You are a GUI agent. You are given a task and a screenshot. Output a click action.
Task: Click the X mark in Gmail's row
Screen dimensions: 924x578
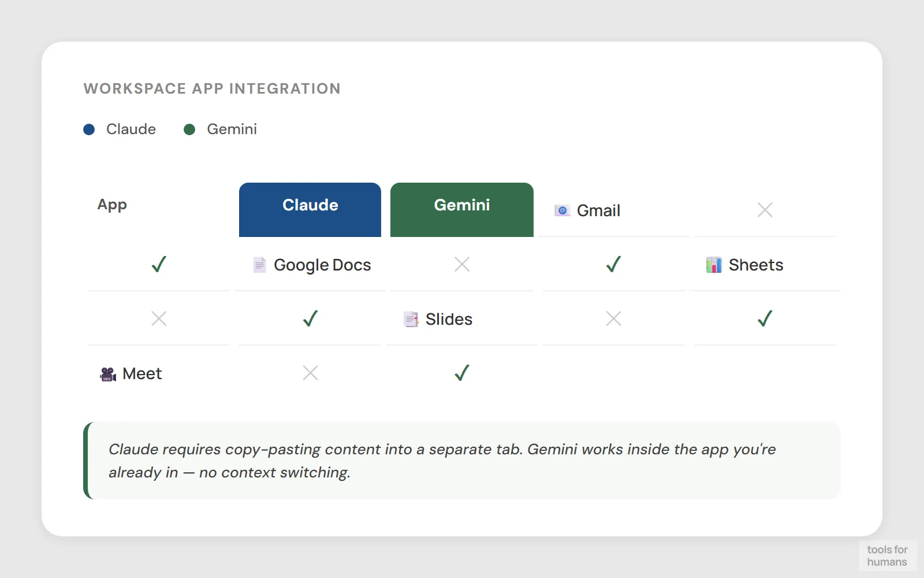[x=765, y=210]
